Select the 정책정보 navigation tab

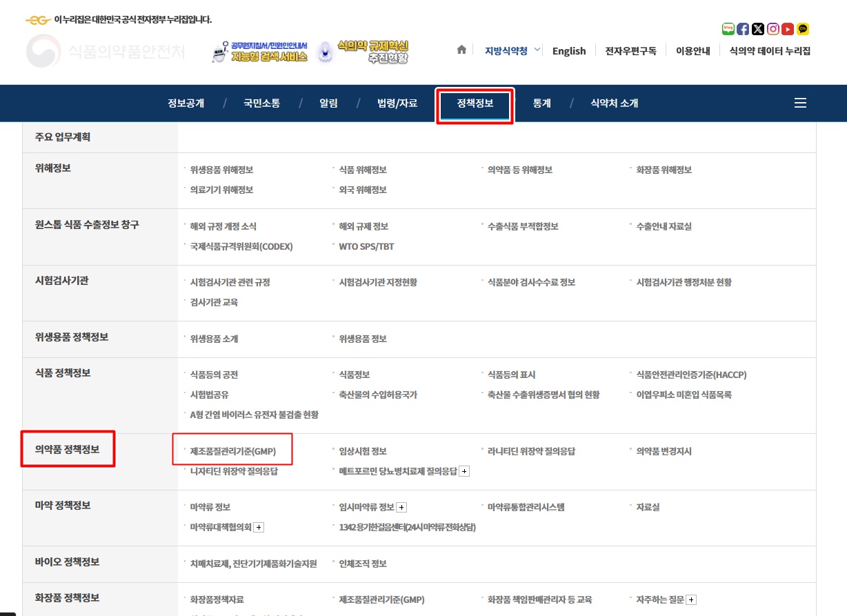[x=475, y=103]
